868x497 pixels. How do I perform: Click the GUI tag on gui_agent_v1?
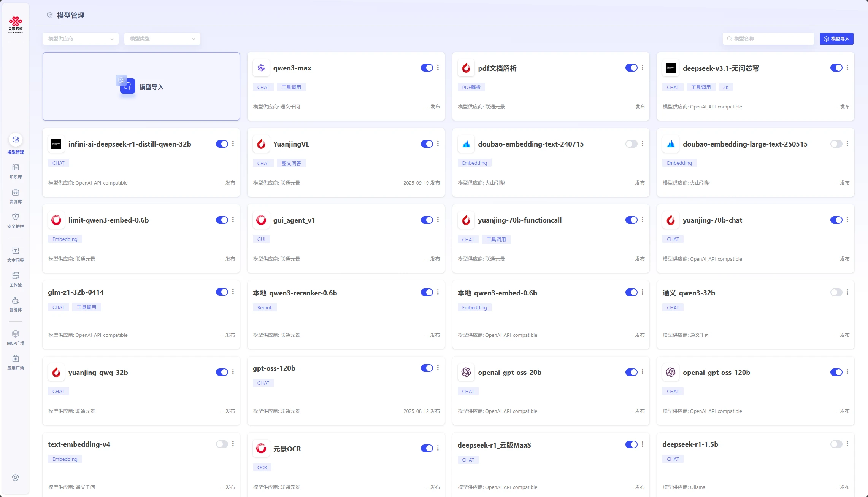click(x=261, y=239)
